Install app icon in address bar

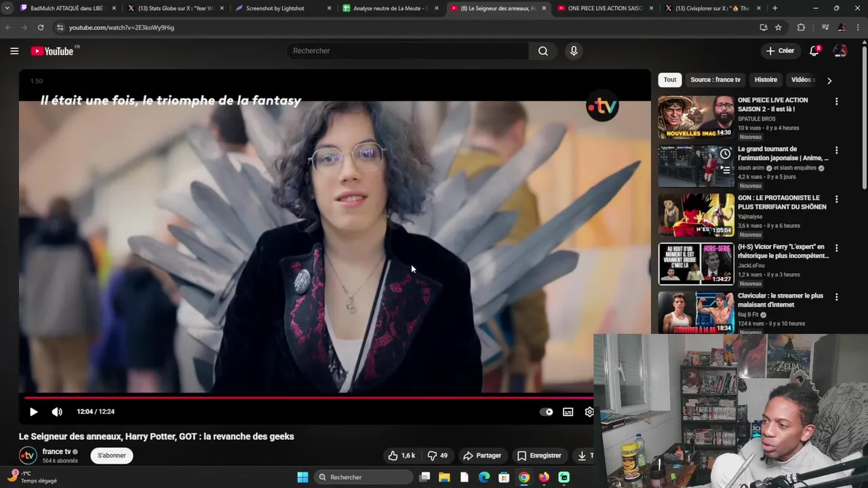(764, 27)
